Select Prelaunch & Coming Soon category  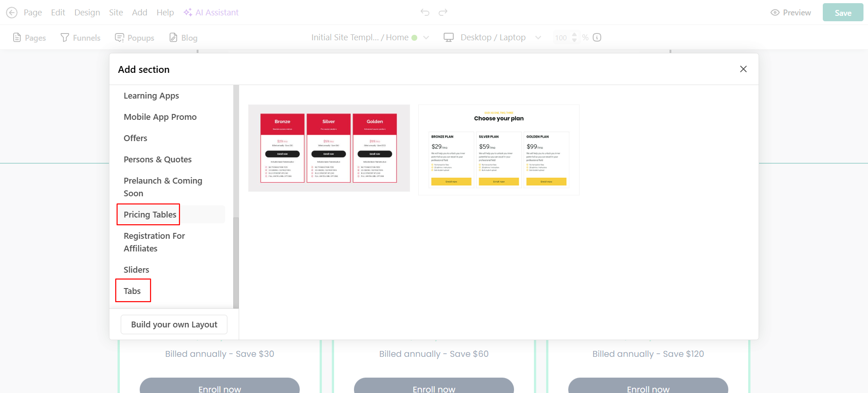point(163,187)
